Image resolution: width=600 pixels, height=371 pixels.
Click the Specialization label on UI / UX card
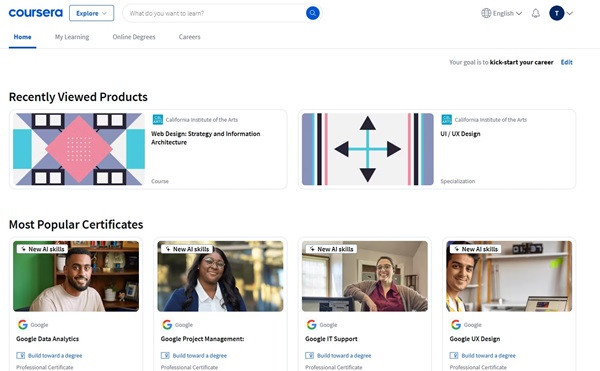[x=458, y=181]
